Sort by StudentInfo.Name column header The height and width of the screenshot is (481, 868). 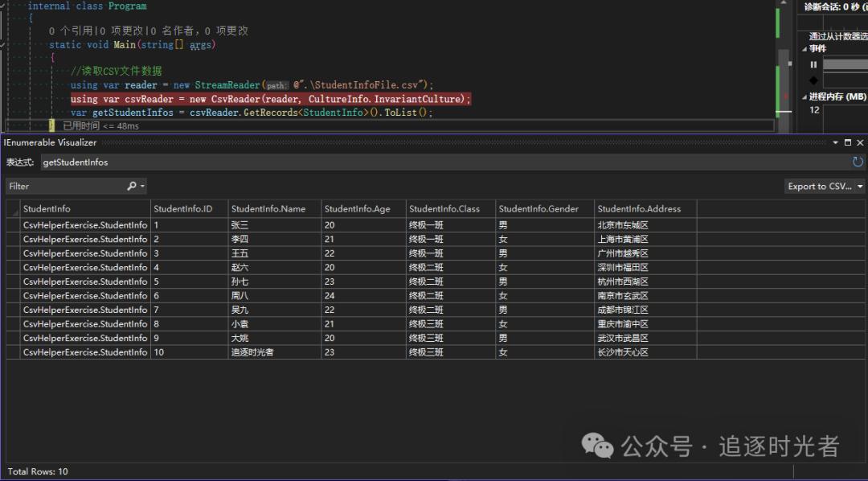pyautogui.click(x=268, y=209)
